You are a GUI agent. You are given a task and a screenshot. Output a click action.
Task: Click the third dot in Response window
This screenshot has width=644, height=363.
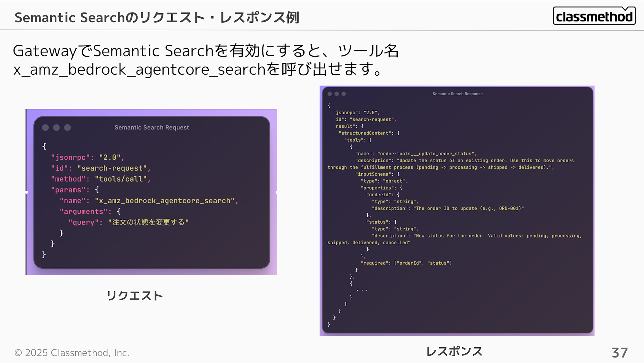[344, 94]
